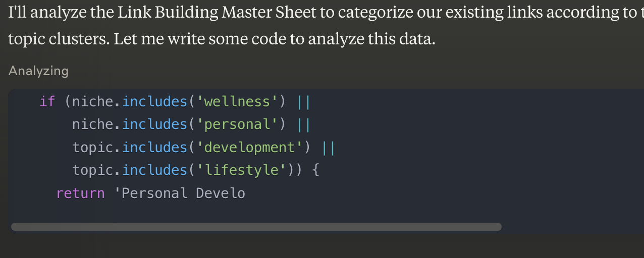The height and width of the screenshot is (258, 644).
Task: Click the Analyzing status label
Action: tap(38, 71)
